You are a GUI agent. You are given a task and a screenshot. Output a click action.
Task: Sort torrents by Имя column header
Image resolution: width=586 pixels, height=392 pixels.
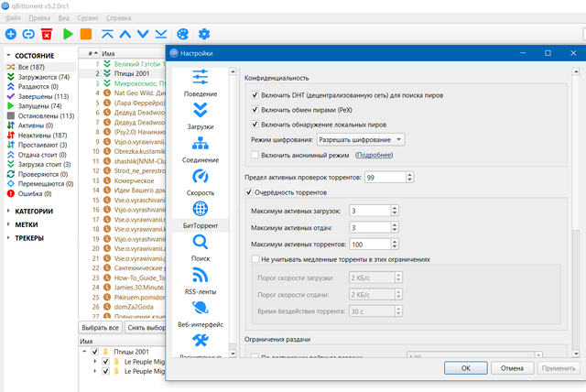pos(133,53)
